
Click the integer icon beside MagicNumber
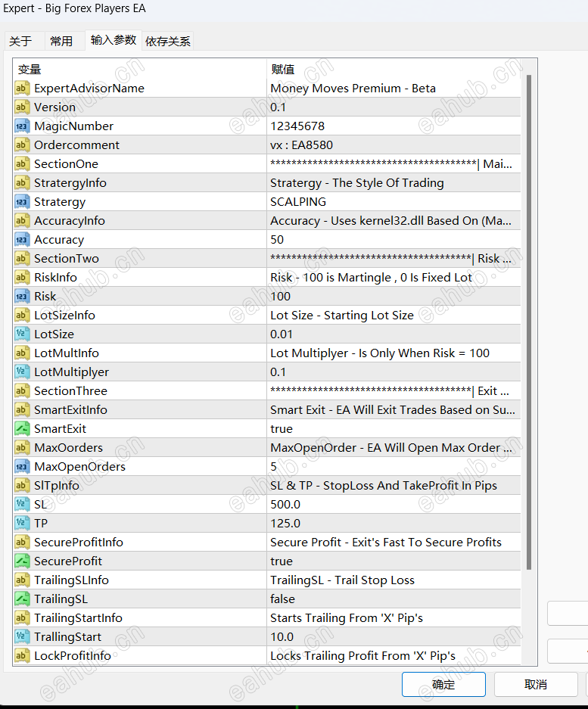tap(22, 126)
